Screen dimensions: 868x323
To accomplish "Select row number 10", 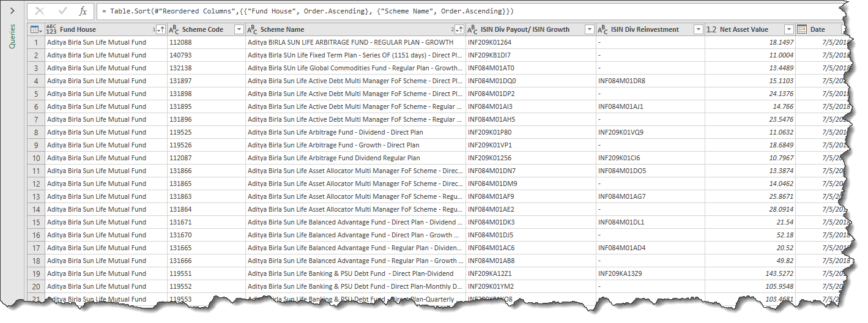I will pyautogui.click(x=36, y=158).
